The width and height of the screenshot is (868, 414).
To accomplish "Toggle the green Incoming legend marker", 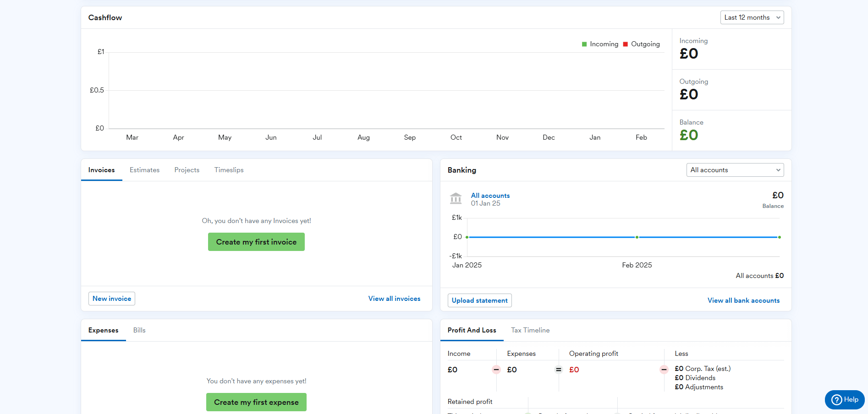I will (x=584, y=44).
